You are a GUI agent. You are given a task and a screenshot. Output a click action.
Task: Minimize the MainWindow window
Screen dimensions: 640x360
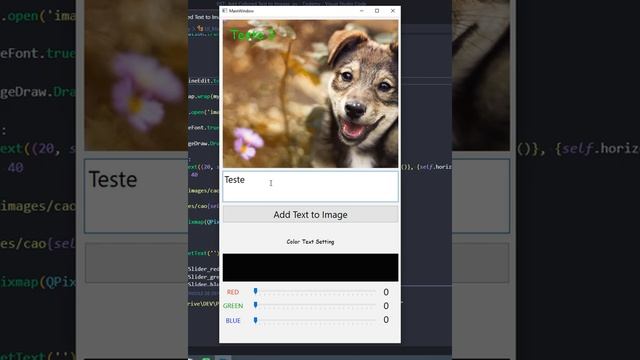[x=362, y=11]
